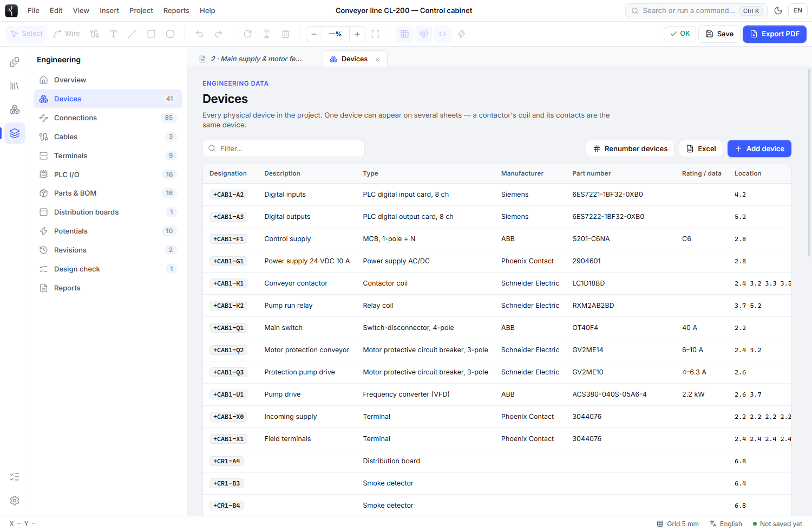Toggle the grid display button
This screenshot has width=812, height=531.
pos(404,34)
